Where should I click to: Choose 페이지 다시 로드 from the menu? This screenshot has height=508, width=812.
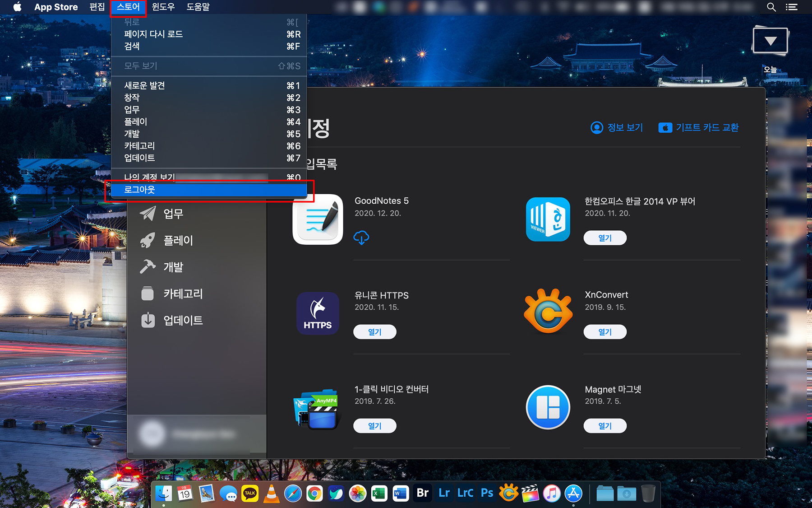tap(209, 34)
